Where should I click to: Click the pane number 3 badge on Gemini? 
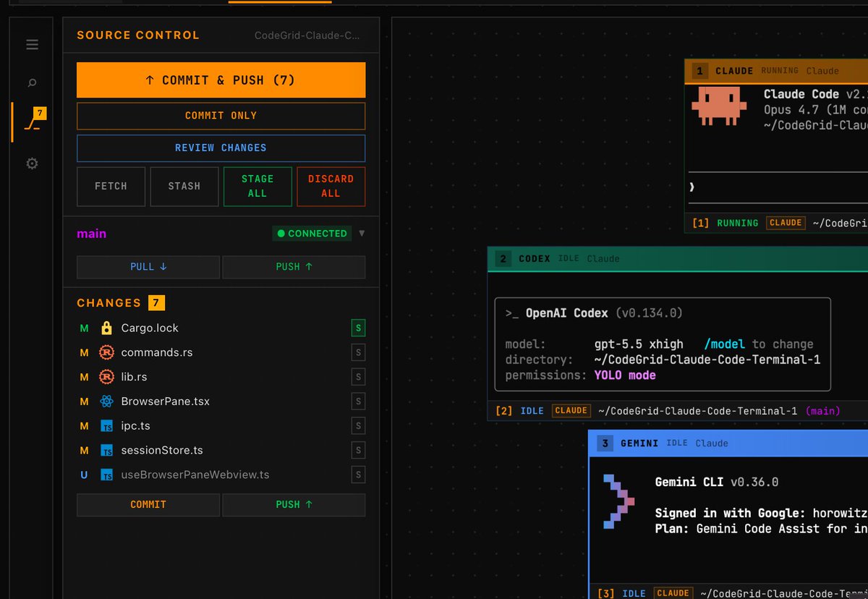pyautogui.click(x=605, y=443)
